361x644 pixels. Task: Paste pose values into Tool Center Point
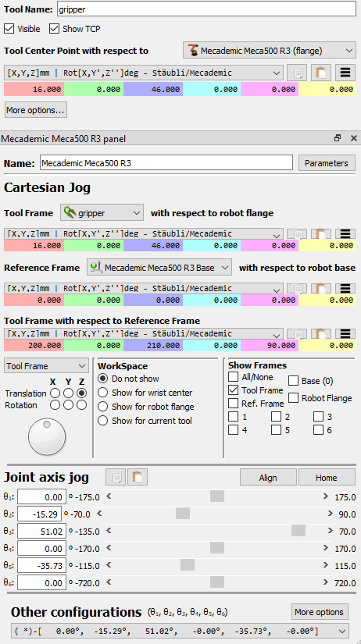[x=321, y=73]
